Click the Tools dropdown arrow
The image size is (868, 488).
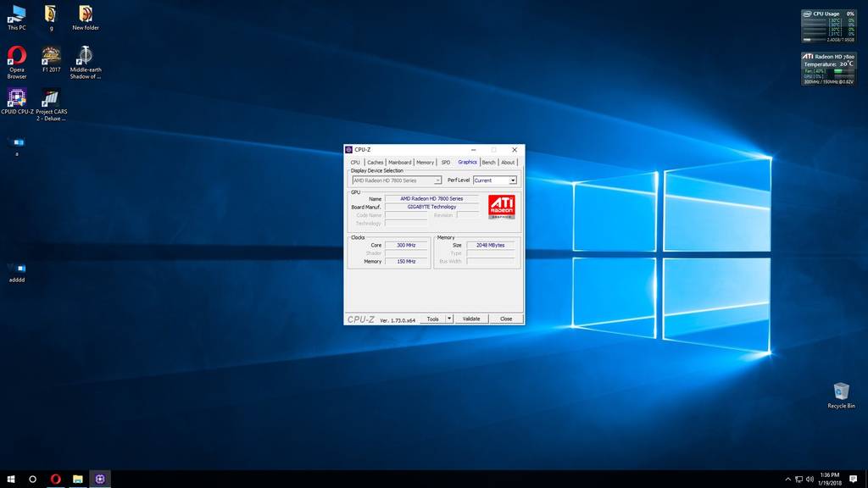[x=448, y=319]
